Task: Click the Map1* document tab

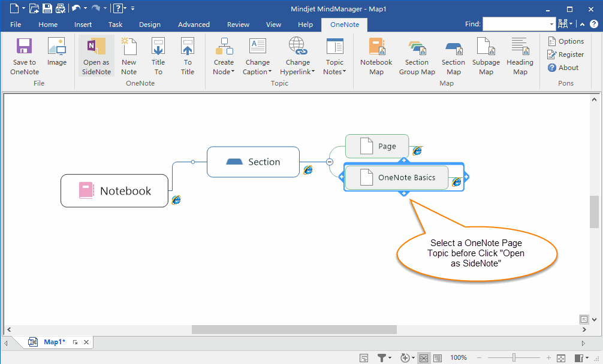Action: pos(54,342)
